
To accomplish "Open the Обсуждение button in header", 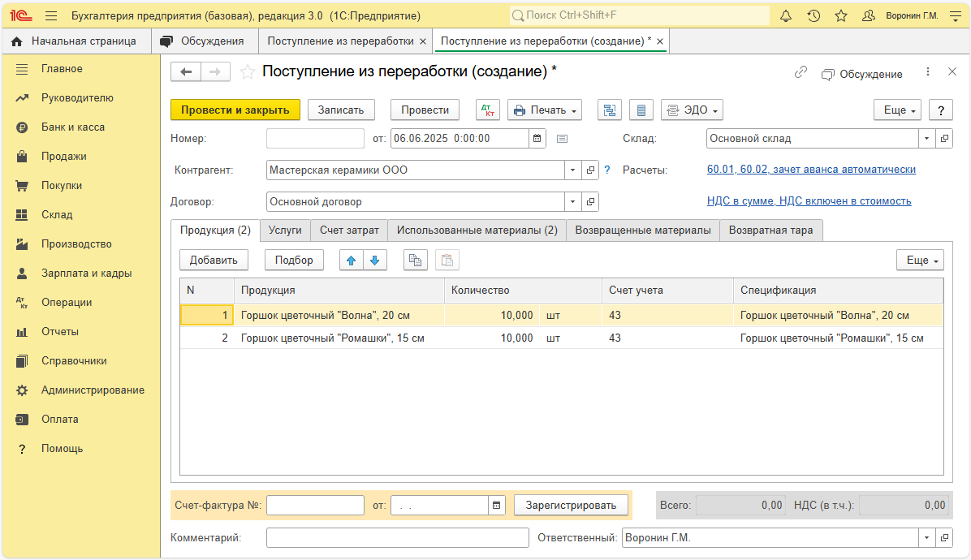I will pyautogui.click(x=861, y=74).
